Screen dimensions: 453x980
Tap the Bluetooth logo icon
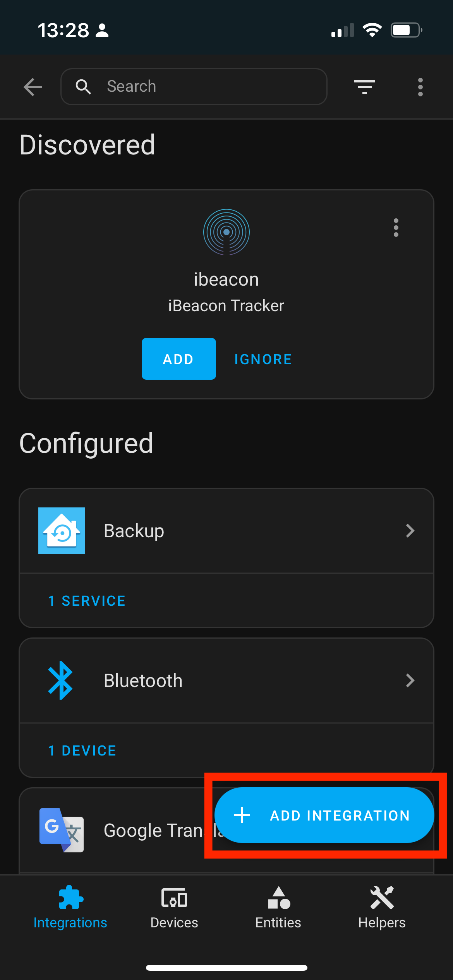(x=60, y=680)
